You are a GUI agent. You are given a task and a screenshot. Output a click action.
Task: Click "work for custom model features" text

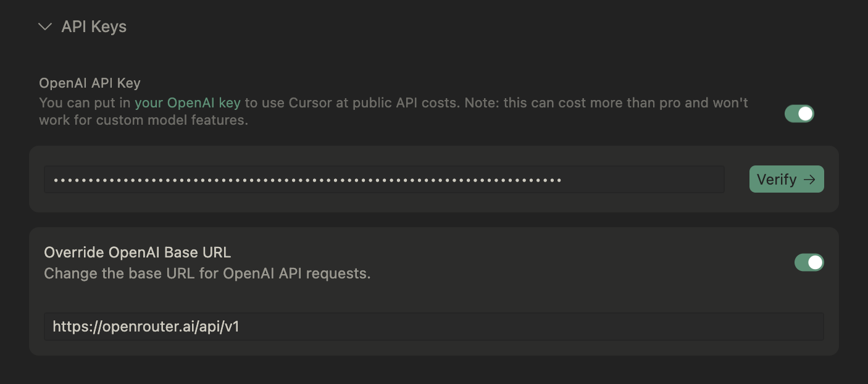coord(143,120)
